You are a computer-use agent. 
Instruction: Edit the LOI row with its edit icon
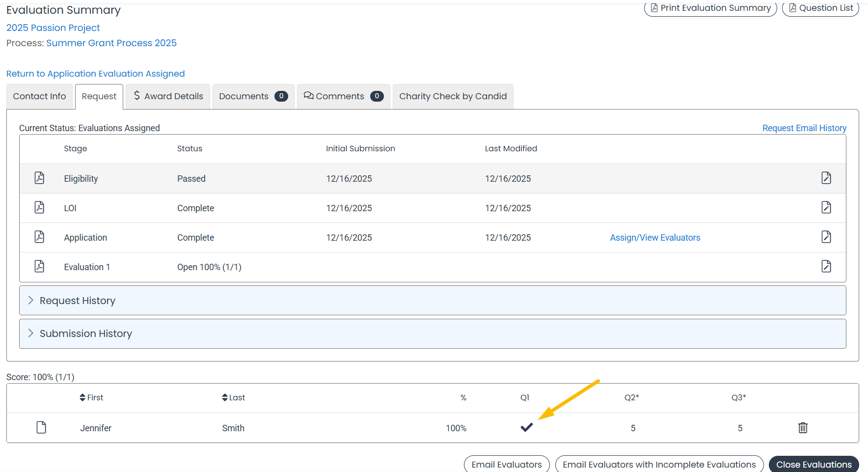click(826, 207)
